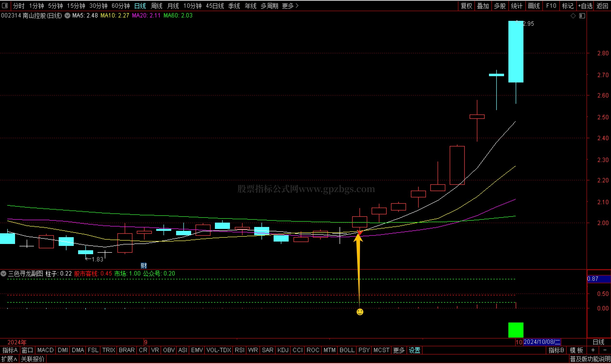Apply the RSI indicator

[239, 350]
